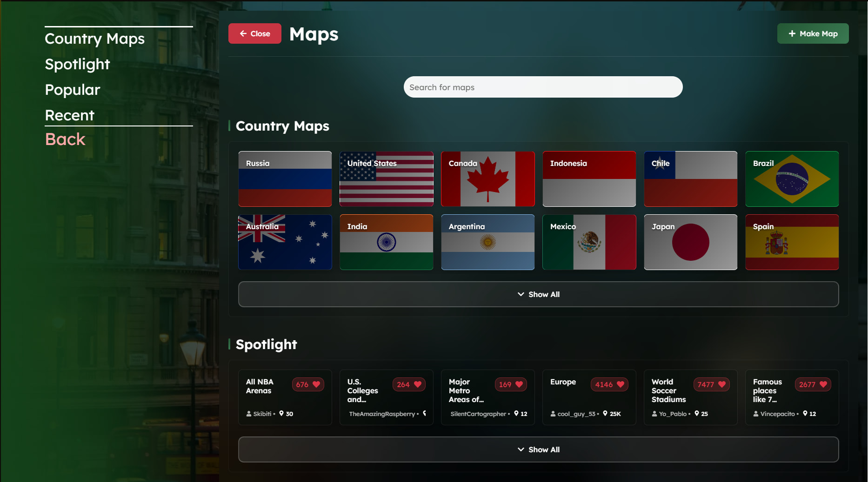868x482 pixels.
Task: Click the back arrow in Close button
Action: 243,33
